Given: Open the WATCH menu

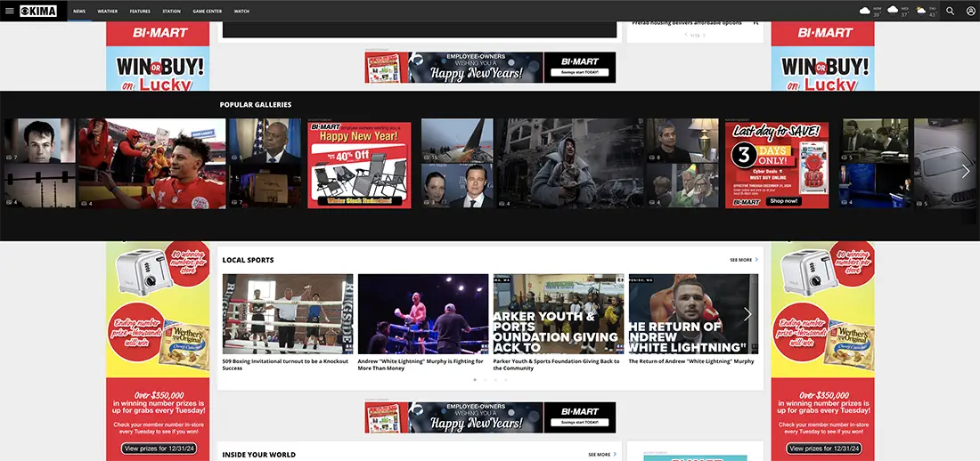Looking at the screenshot, I should pos(241,12).
